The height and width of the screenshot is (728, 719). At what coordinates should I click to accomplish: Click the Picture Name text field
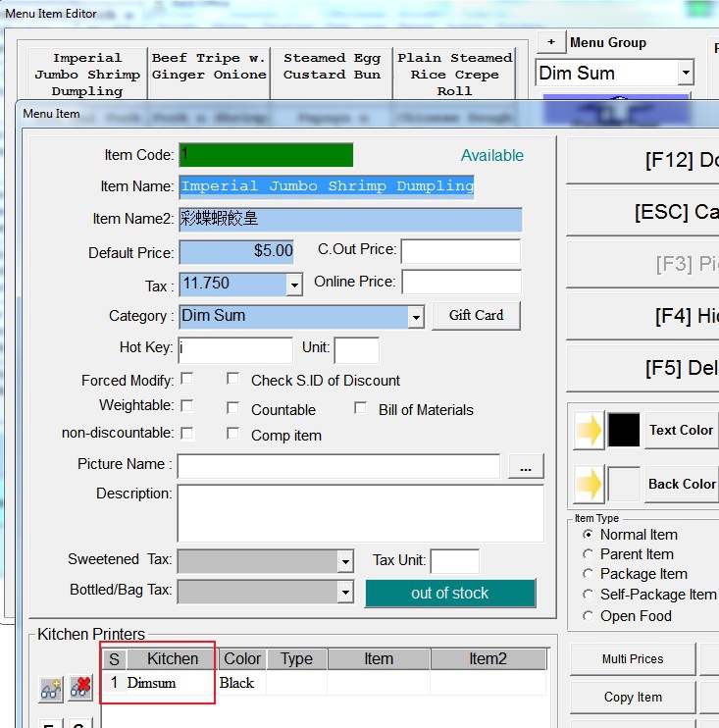(338, 466)
